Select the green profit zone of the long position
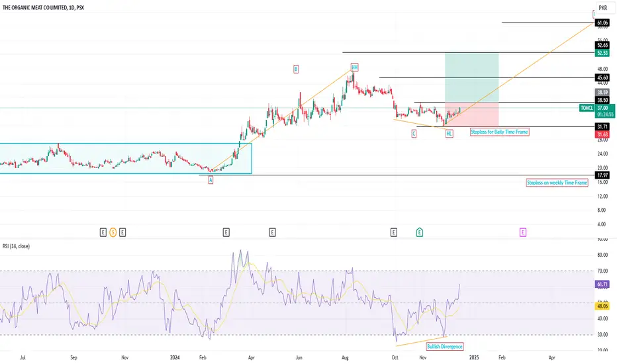Viewport: 617px width, 364px height. coord(472,77)
